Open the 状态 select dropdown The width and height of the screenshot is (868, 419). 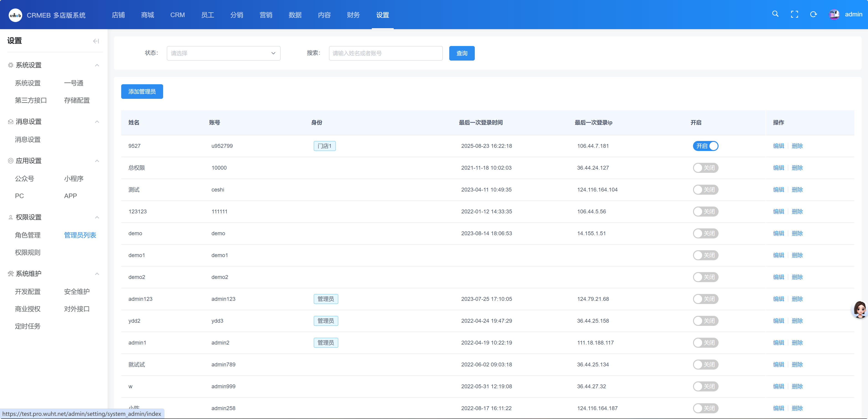pyautogui.click(x=223, y=53)
